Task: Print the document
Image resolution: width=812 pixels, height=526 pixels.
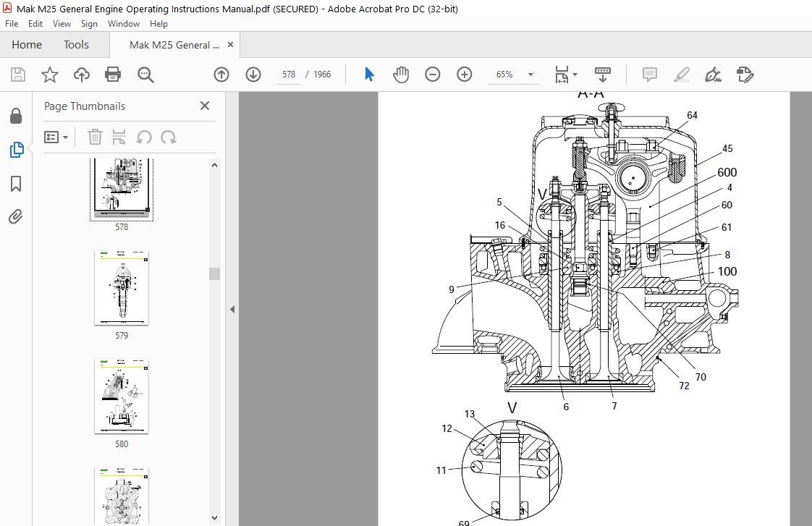Action: [x=113, y=75]
